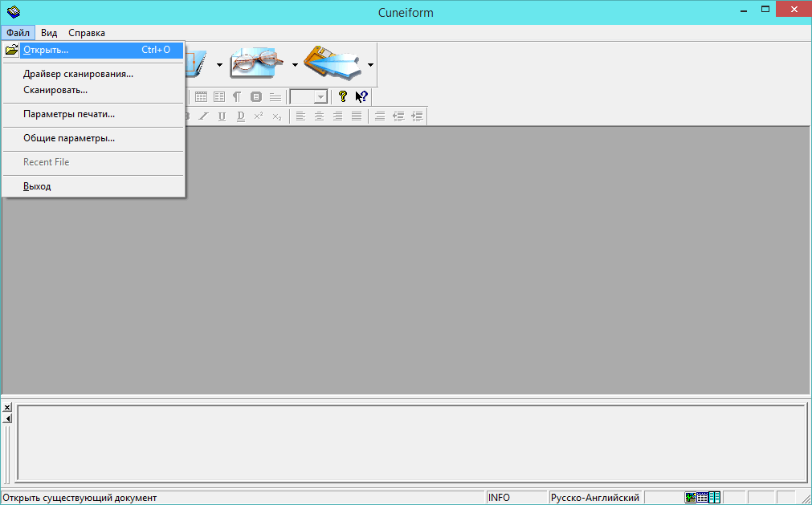
Task: Click the double underline D icon
Action: tap(240, 116)
